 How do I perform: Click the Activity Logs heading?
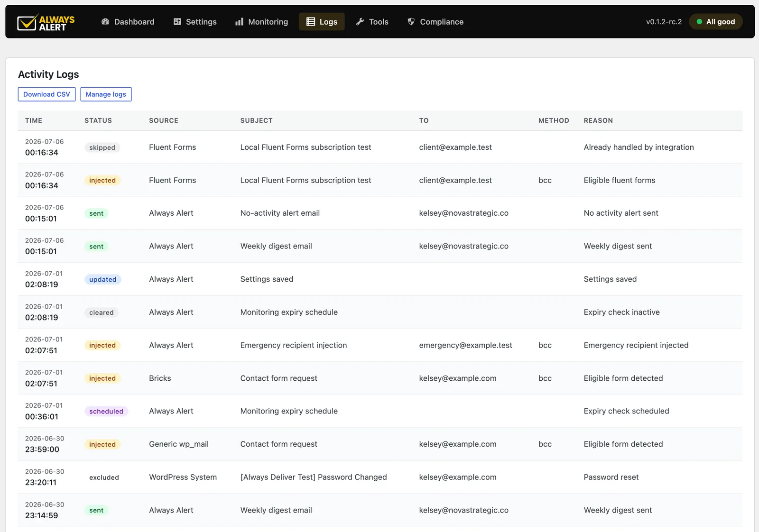coord(48,74)
